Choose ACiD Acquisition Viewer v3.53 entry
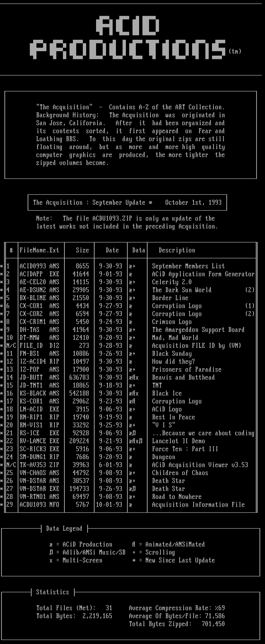This screenshot has height=644, width=265. click(200, 465)
